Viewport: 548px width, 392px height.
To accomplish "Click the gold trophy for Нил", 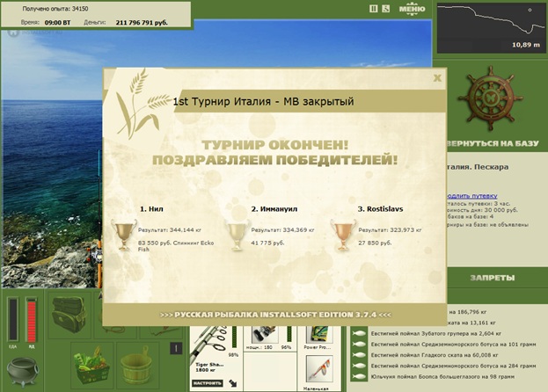I will (x=124, y=234).
